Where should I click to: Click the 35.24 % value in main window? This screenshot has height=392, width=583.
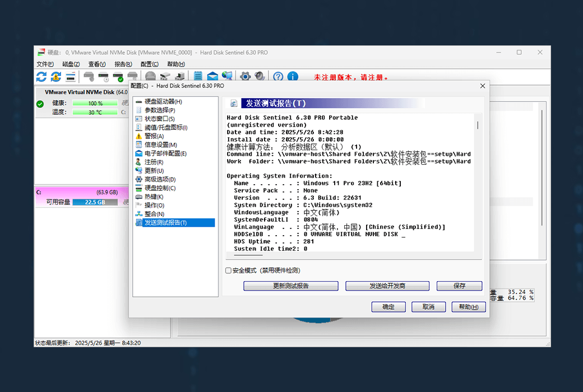coord(521,292)
